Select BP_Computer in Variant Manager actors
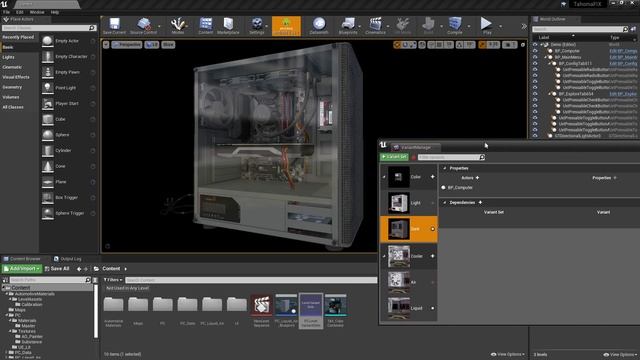Image resolution: width=640 pixels, height=360 pixels. click(x=460, y=188)
